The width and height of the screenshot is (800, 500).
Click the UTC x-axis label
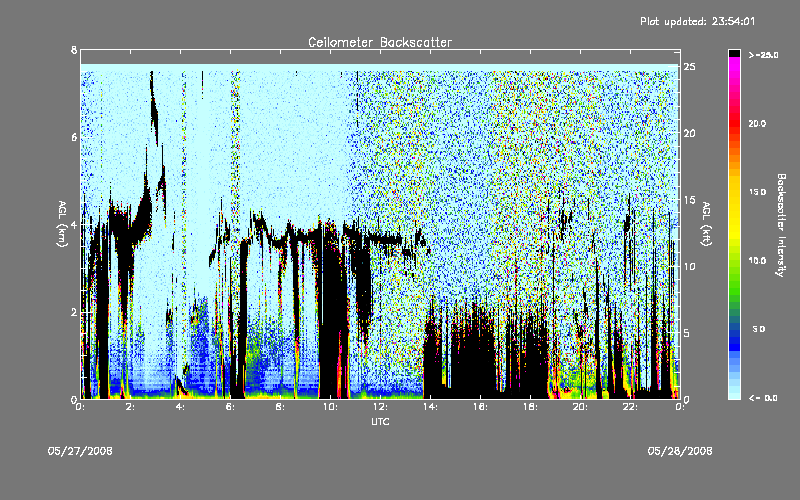380,421
